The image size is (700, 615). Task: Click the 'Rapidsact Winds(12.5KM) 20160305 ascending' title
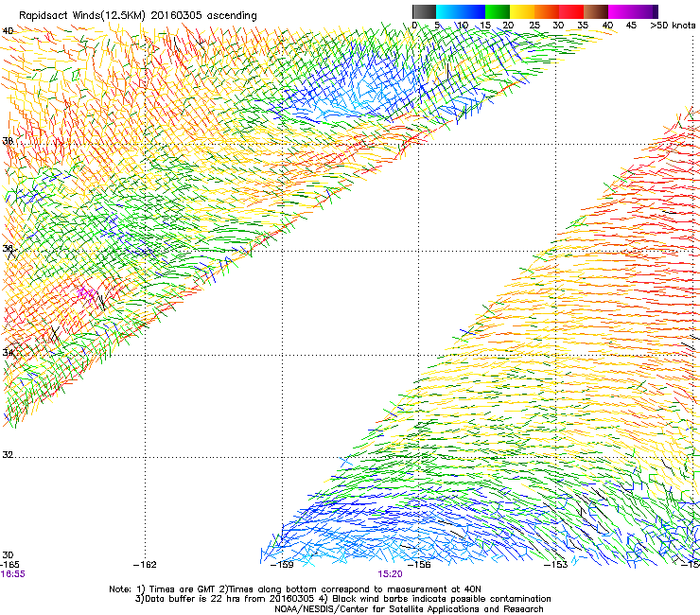click(x=138, y=16)
